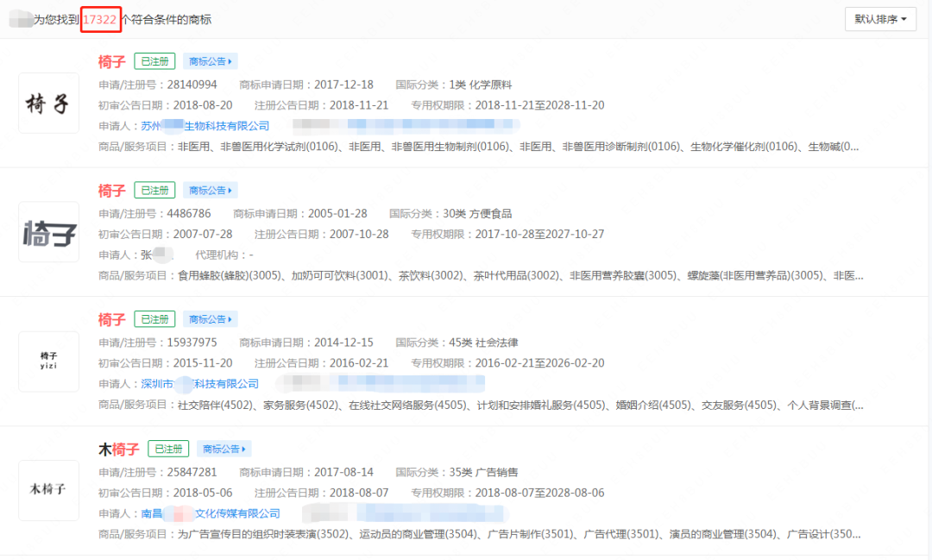
Task: Open applicant link 深圳市 科技有限公司
Action: click(x=199, y=384)
